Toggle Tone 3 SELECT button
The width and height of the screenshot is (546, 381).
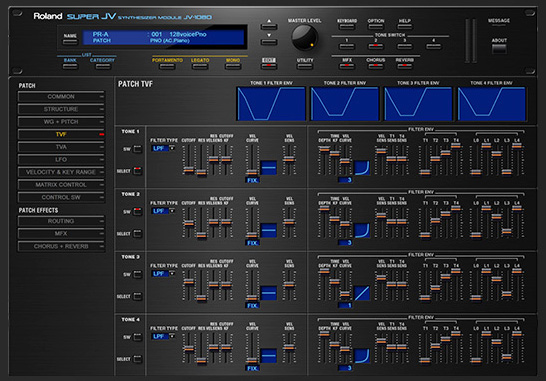tap(138, 296)
